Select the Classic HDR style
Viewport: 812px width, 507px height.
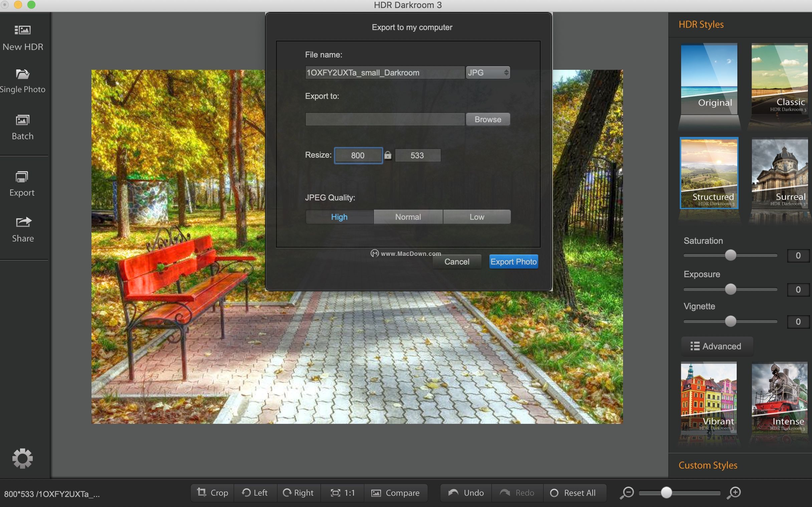(780, 79)
